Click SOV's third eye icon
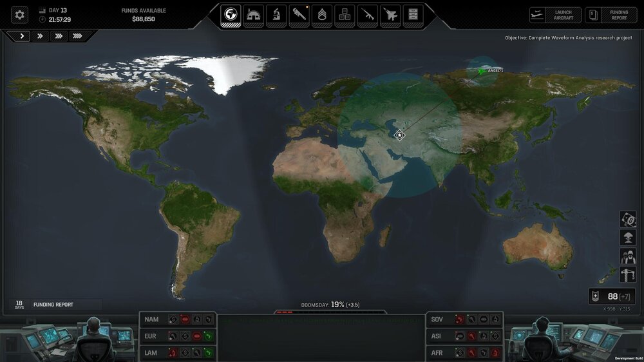 (x=484, y=319)
